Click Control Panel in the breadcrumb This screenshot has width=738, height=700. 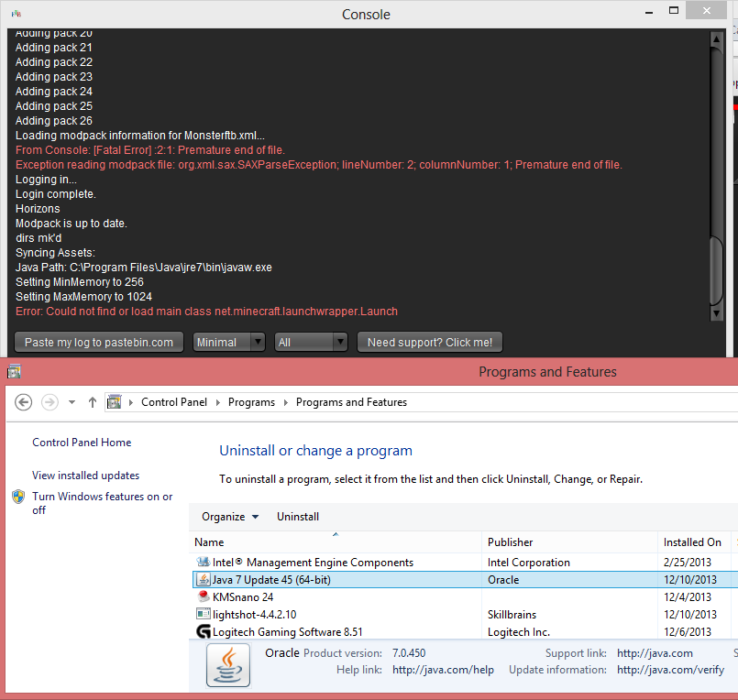pyautogui.click(x=174, y=402)
